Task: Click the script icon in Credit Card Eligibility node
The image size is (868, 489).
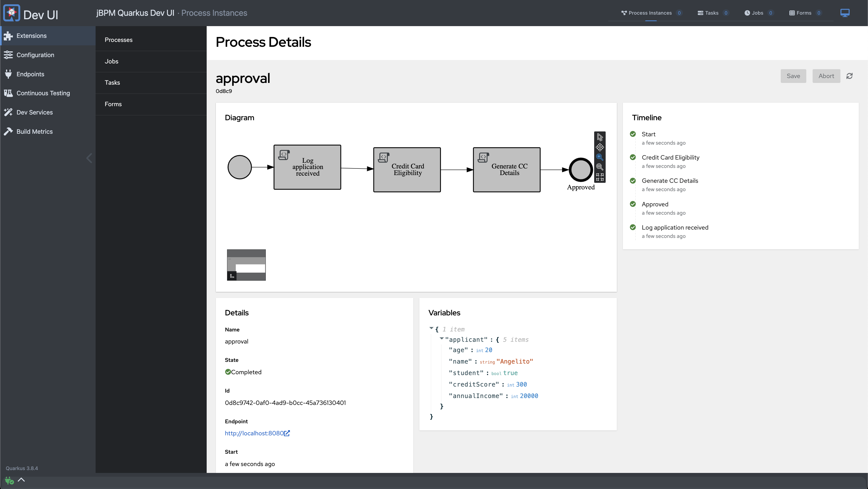Action: point(384,157)
